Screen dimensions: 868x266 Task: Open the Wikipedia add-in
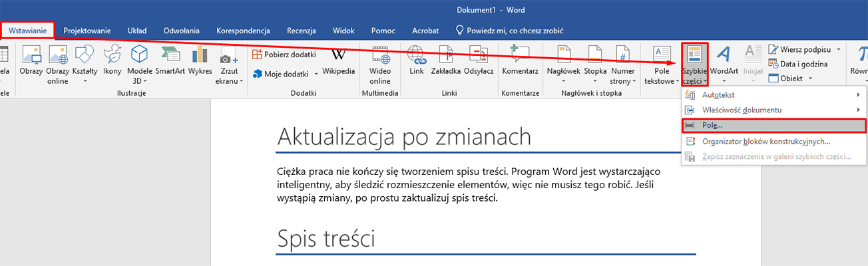click(339, 61)
